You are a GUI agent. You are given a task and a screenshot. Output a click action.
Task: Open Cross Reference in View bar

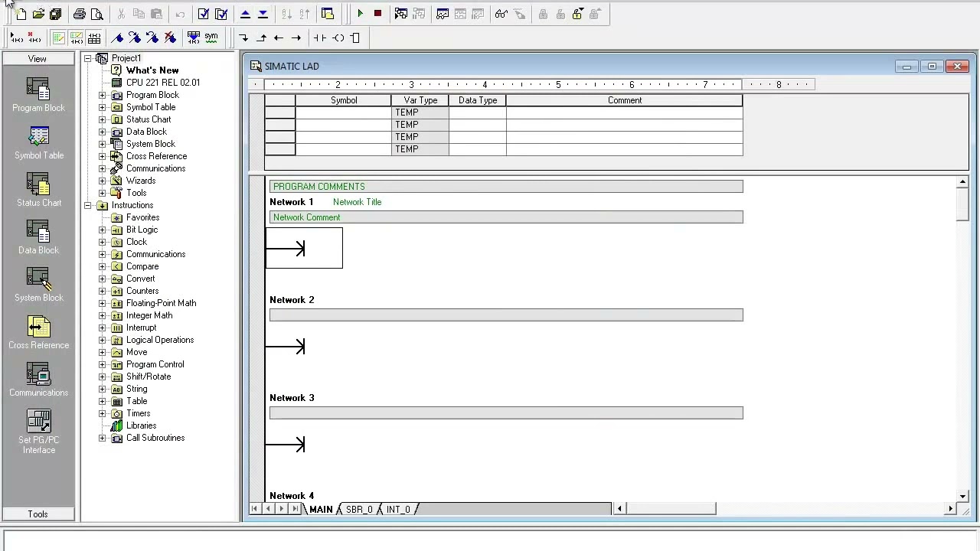click(x=38, y=332)
